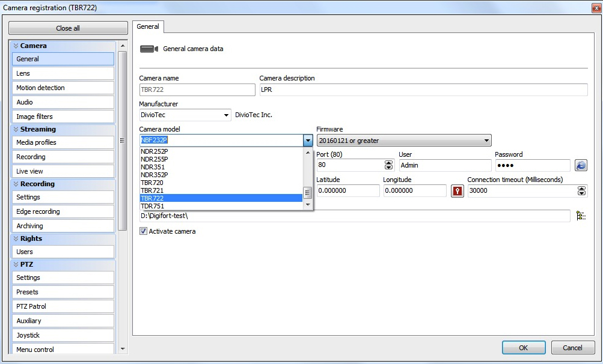Increase the connection timeout with up arrow
Image resolution: width=603 pixels, height=364 pixels.
coord(581,188)
